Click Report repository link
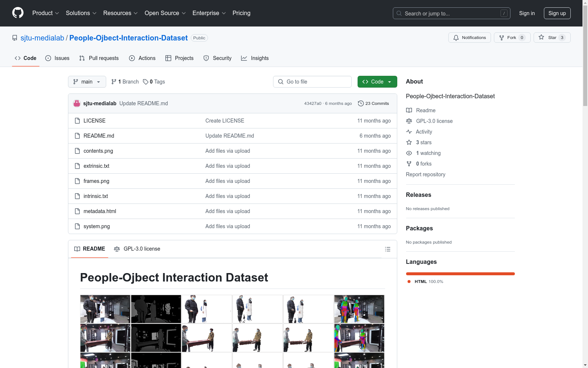Screen dimensions: 588x368 pyautogui.click(x=426, y=174)
